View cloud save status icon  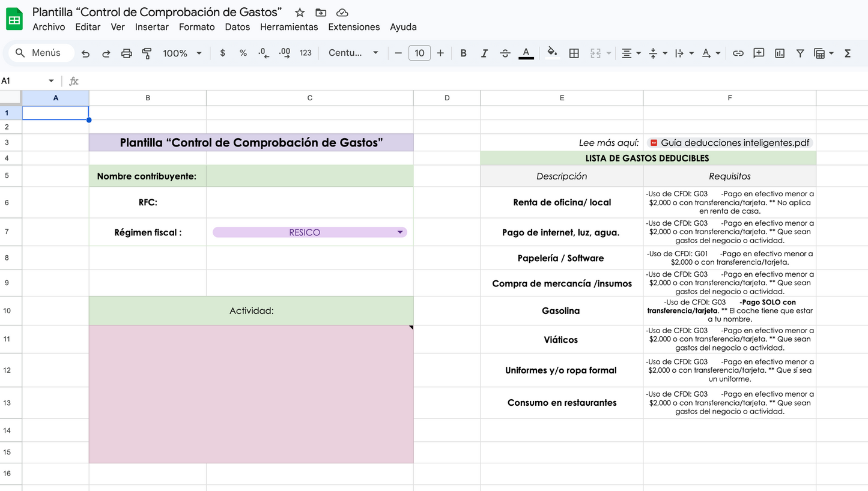[x=342, y=13]
